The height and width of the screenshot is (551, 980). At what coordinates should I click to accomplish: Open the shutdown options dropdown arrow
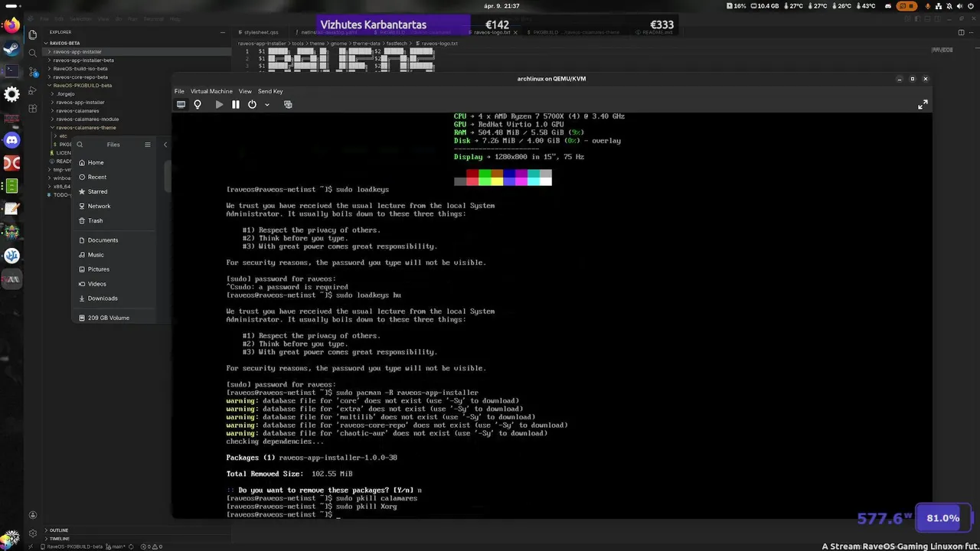266,105
